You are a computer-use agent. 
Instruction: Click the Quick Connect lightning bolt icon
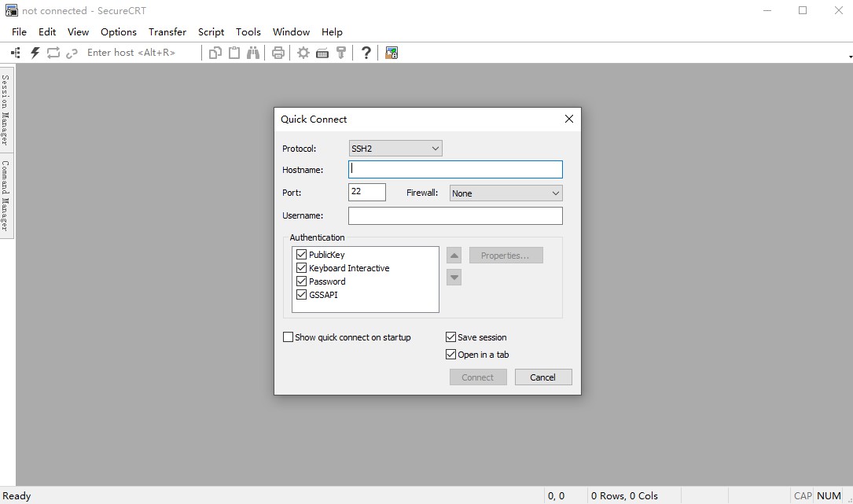35,53
